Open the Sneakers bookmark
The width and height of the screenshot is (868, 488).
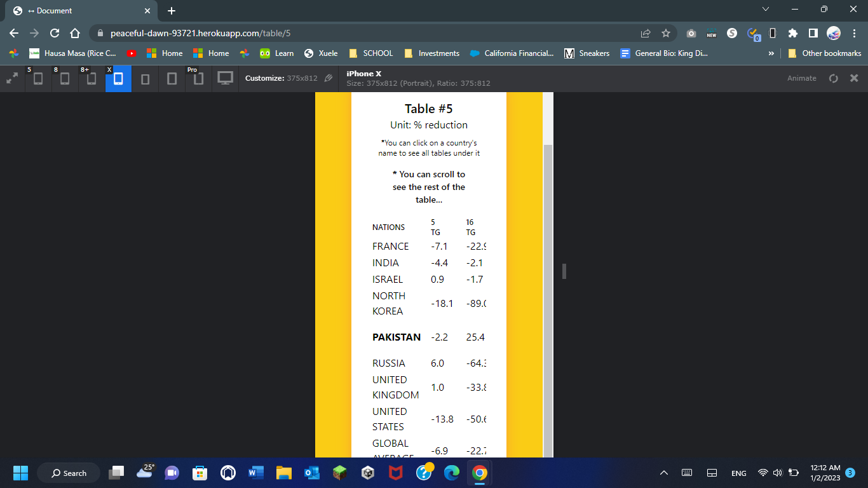587,53
